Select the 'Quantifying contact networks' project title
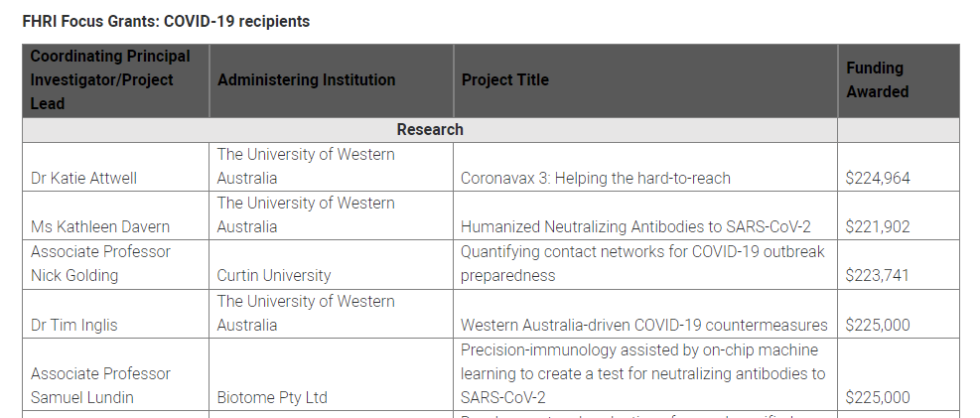This screenshot has height=418, width=980. click(x=642, y=263)
